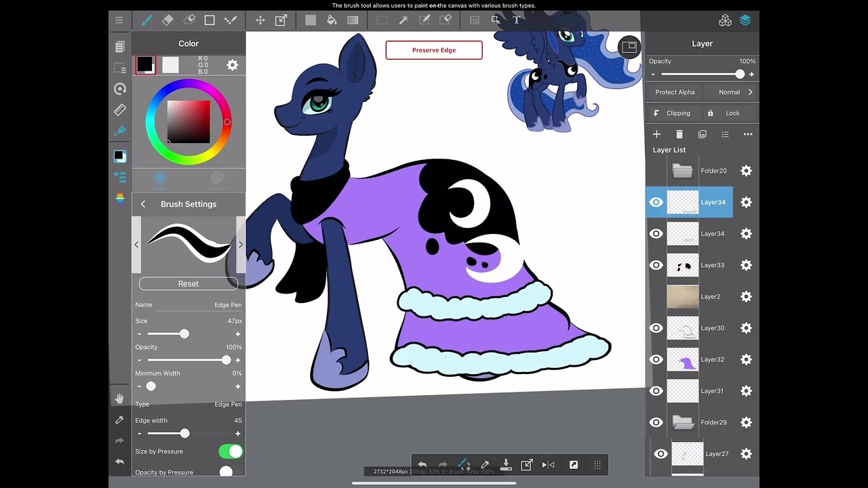Select the black foreground color swatch
Image resolution: width=868 pixels, height=488 pixels.
(145, 65)
